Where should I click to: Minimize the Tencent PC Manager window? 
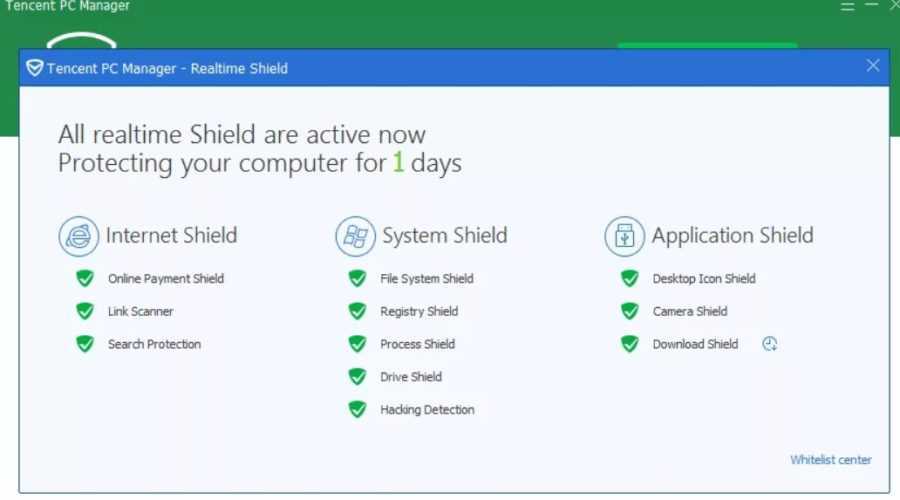coord(847,7)
